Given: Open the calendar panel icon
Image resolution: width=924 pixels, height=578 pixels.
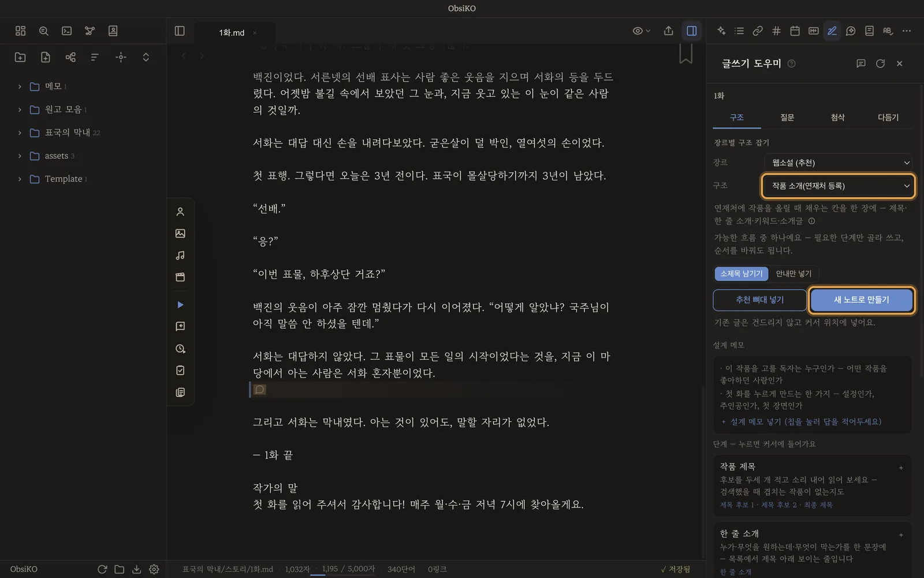Looking at the screenshot, I should (x=795, y=31).
